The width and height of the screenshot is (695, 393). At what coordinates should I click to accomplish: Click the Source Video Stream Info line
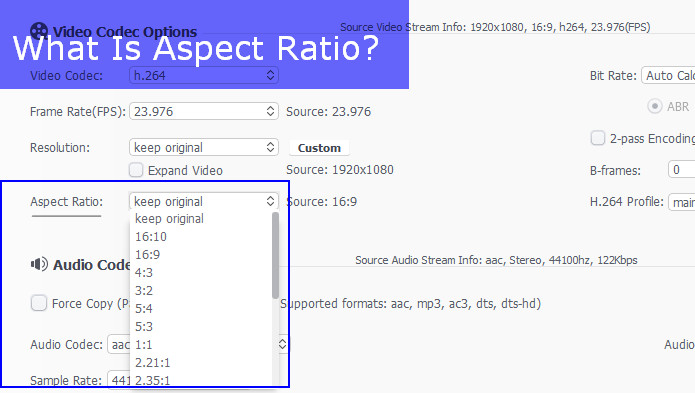pyautogui.click(x=495, y=27)
